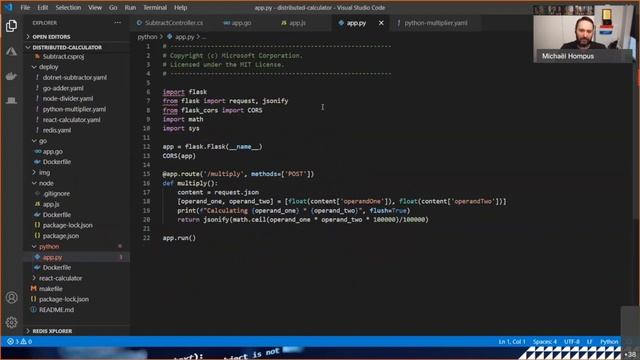Viewport: 640px width, 360px height.
Task: Click the Go icon of app.go in tree
Action: [38, 151]
